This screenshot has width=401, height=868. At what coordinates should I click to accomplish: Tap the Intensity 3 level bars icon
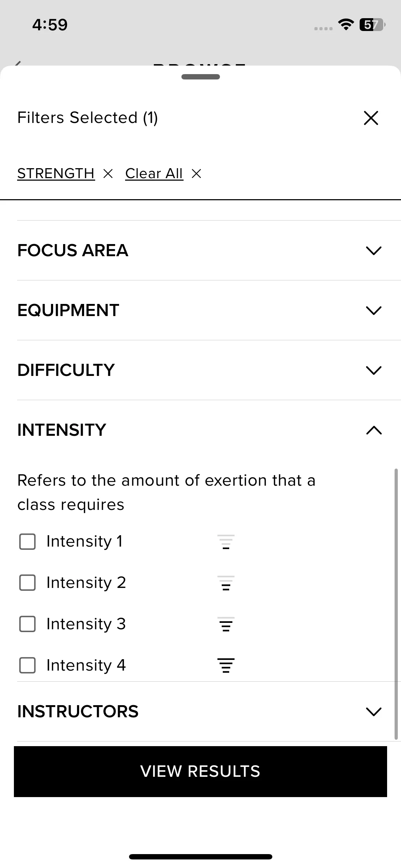(x=226, y=624)
